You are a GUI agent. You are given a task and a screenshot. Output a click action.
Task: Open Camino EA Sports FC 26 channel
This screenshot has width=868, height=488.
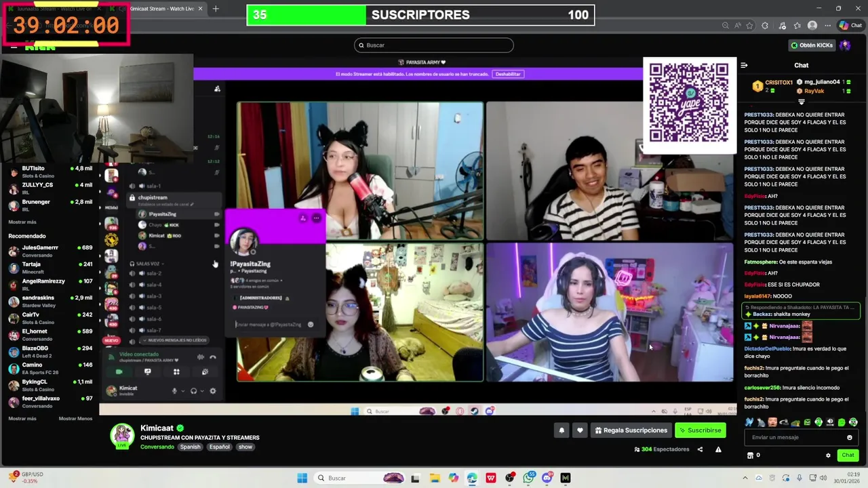coord(50,369)
